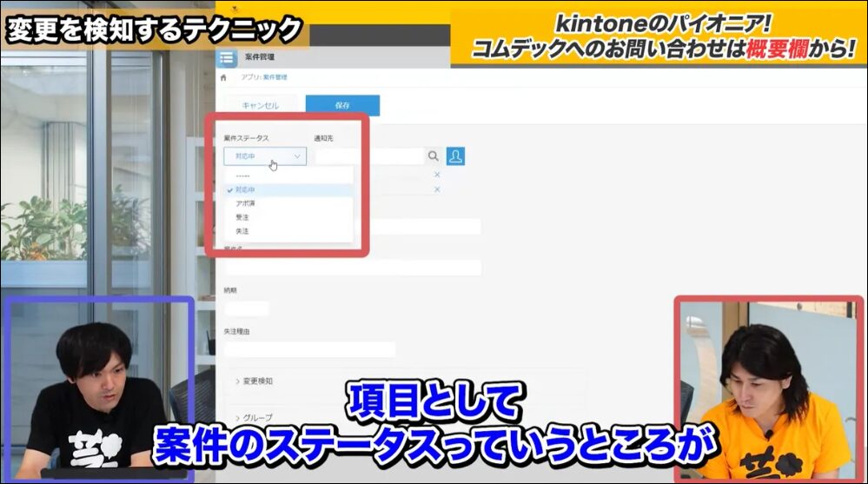Click the 失注理由 text field
Screen dimensions: 868x484
tap(309, 349)
